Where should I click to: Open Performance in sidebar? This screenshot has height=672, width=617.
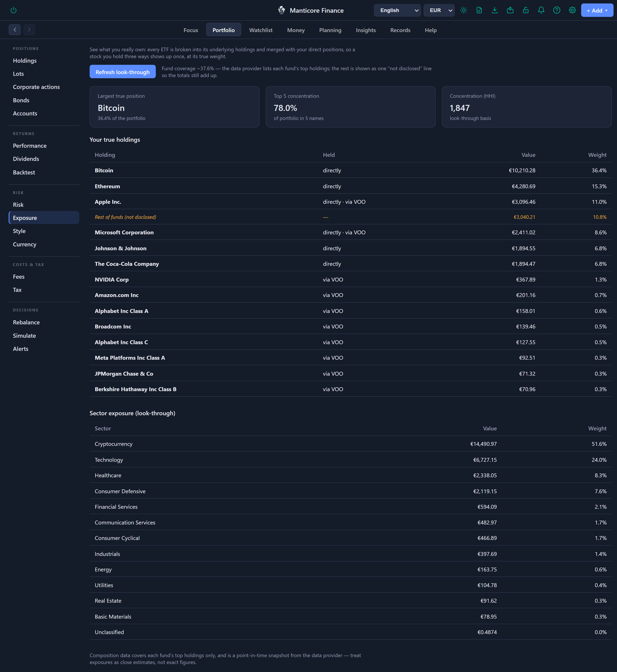tap(44, 146)
